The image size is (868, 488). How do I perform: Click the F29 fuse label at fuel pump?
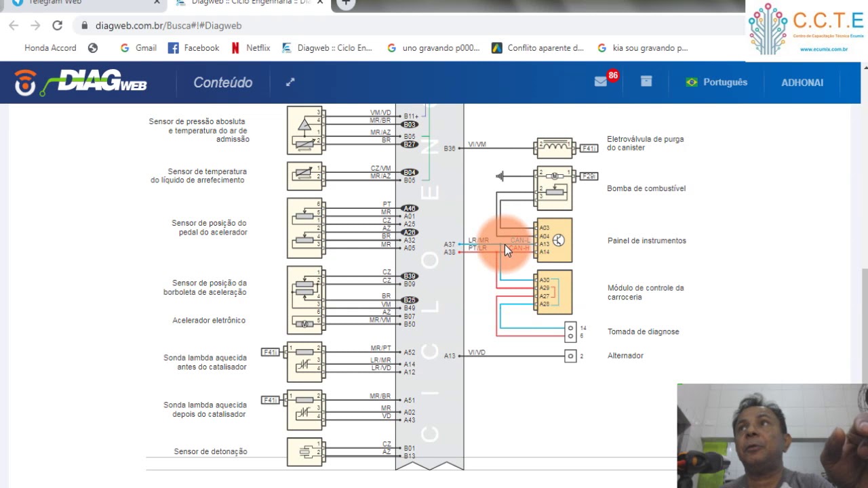coord(589,176)
